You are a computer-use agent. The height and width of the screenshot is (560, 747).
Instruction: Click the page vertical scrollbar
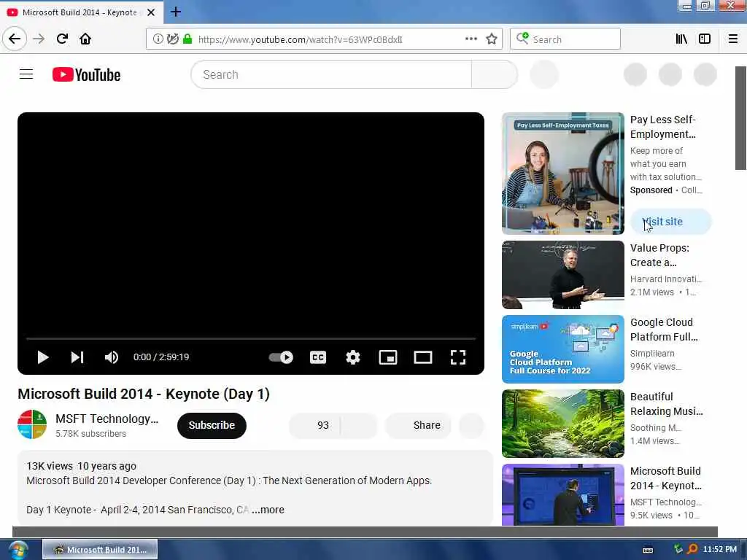point(740,118)
